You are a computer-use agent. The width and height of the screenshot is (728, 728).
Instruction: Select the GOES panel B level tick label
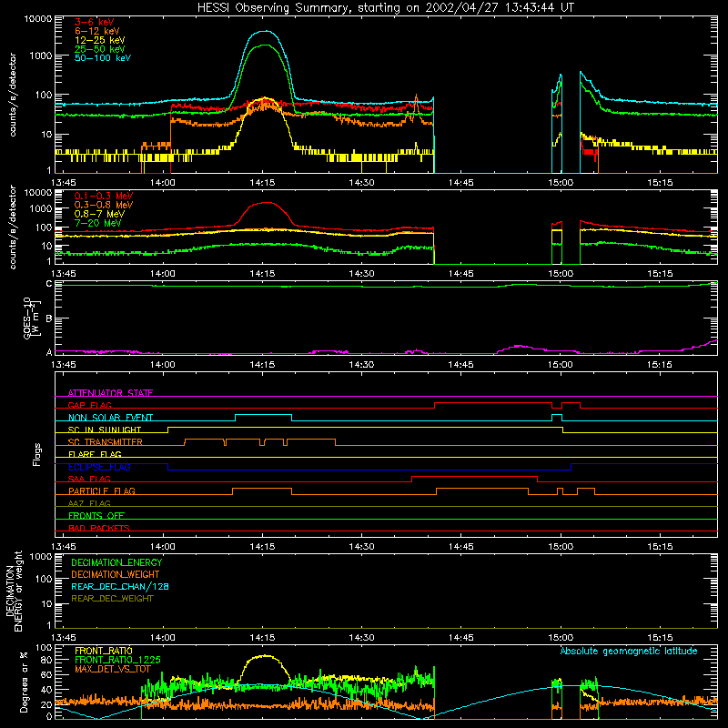(x=49, y=318)
